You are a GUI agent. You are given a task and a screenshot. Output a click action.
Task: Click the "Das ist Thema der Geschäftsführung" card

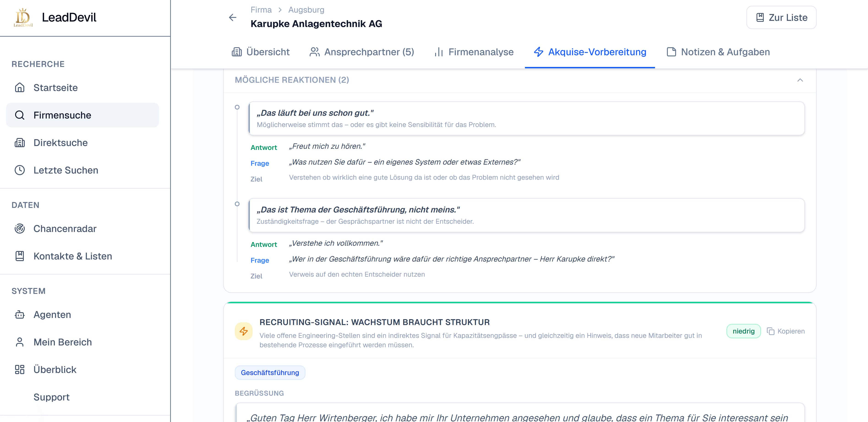pyautogui.click(x=527, y=215)
